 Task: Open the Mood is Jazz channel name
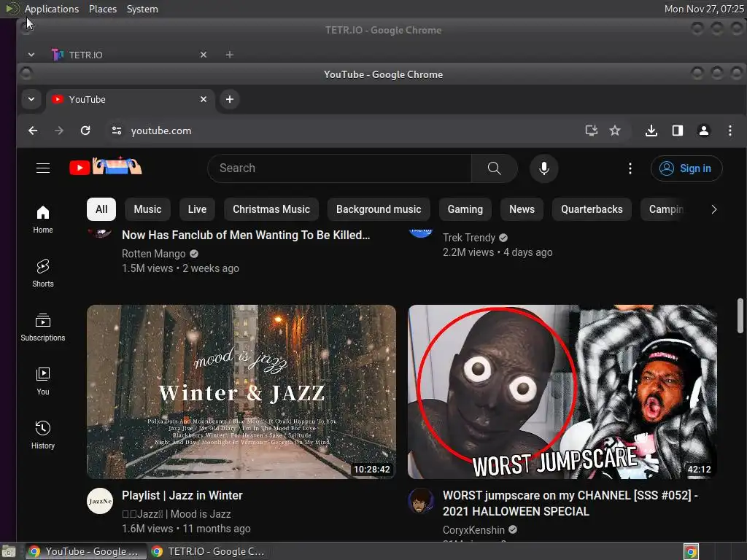coord(177,514)
